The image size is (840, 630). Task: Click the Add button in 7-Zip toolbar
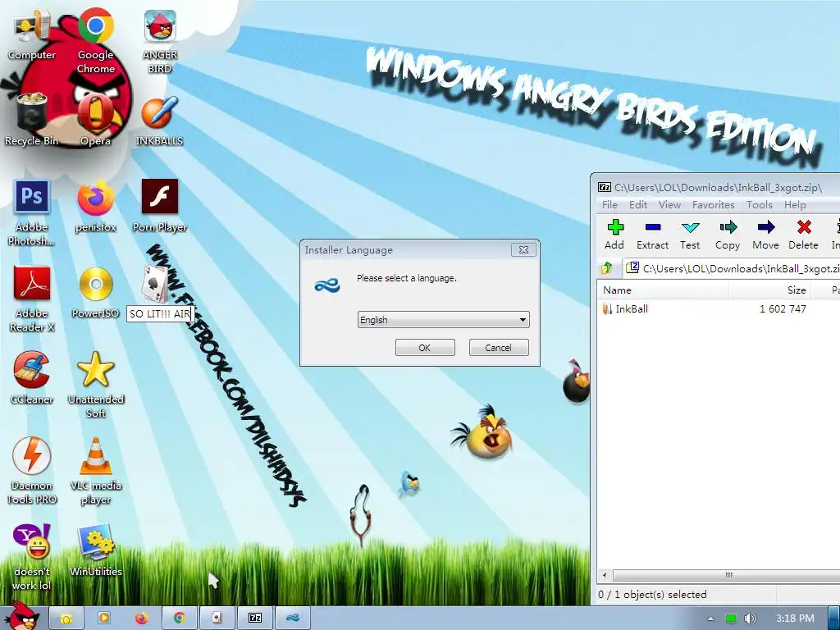coord(614,235)
